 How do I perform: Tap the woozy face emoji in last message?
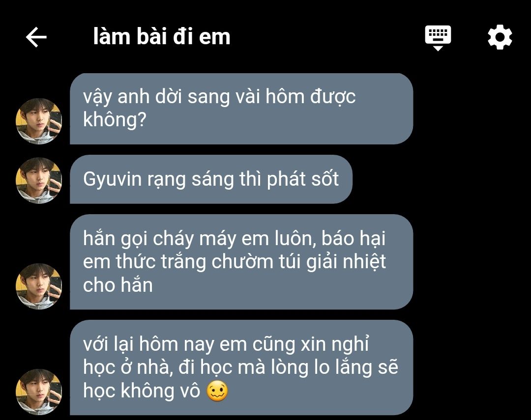[217, 391]
